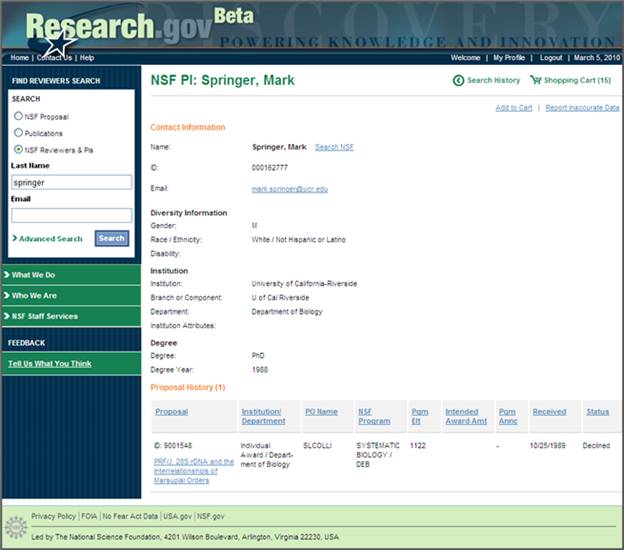This screenshot has width=624, height=550.
Task: Click the Add to Cart link
Action: click(x=513, y=108)
